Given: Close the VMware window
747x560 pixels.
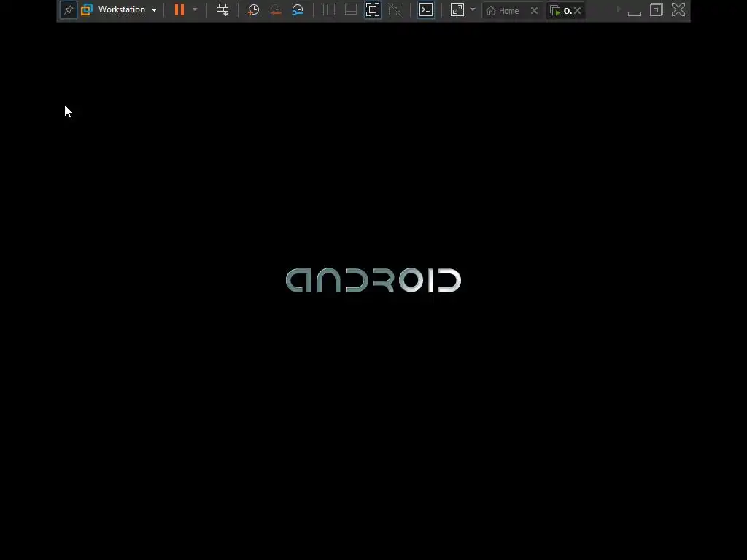Looking at the screenshot, I should 678,9.
